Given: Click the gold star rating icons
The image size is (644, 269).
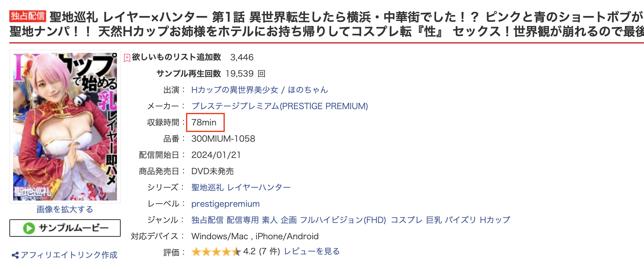Looking at the screenshot, I should click(x=216, y=251).
